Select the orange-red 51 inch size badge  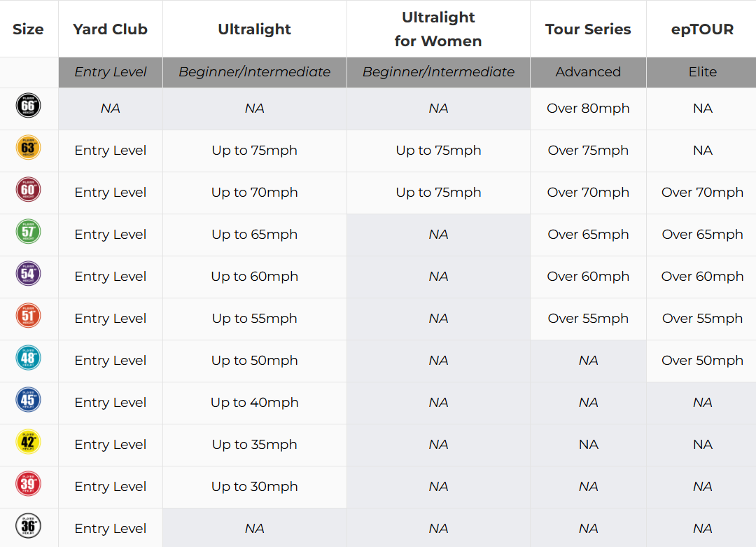[x=28, y=315]
